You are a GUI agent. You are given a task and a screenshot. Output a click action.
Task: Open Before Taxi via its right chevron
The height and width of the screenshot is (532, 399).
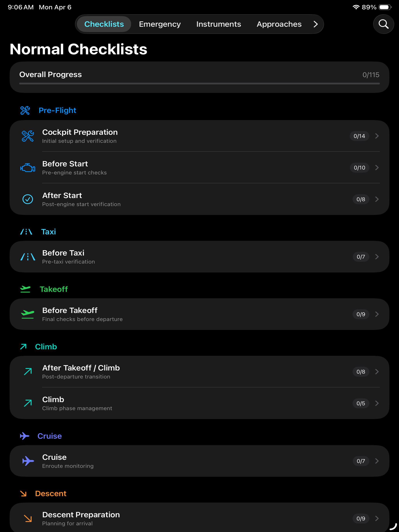pos(377,257)
